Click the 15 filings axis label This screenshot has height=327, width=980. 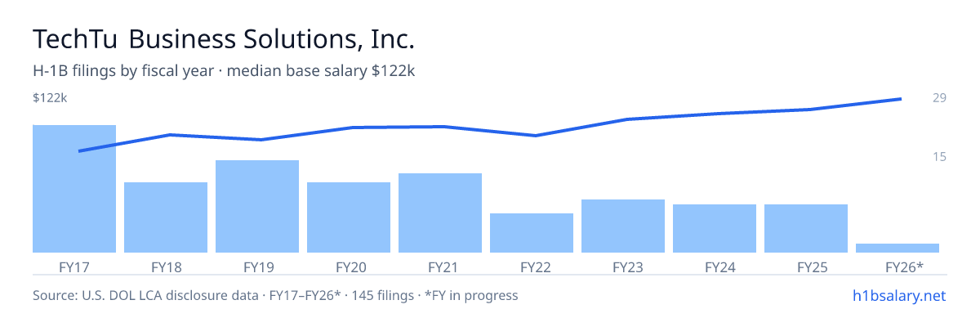pyautogui.click(x=939, y=156)
